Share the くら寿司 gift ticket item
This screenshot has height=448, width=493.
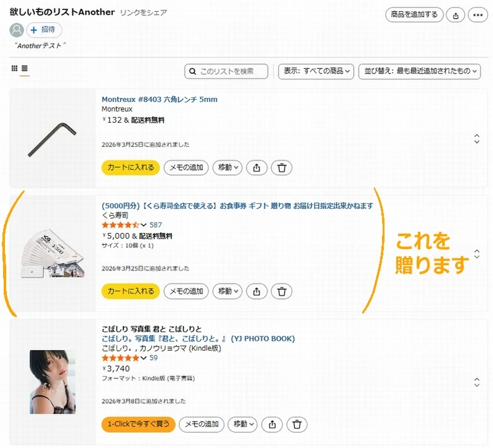click(x=256, y=291)
